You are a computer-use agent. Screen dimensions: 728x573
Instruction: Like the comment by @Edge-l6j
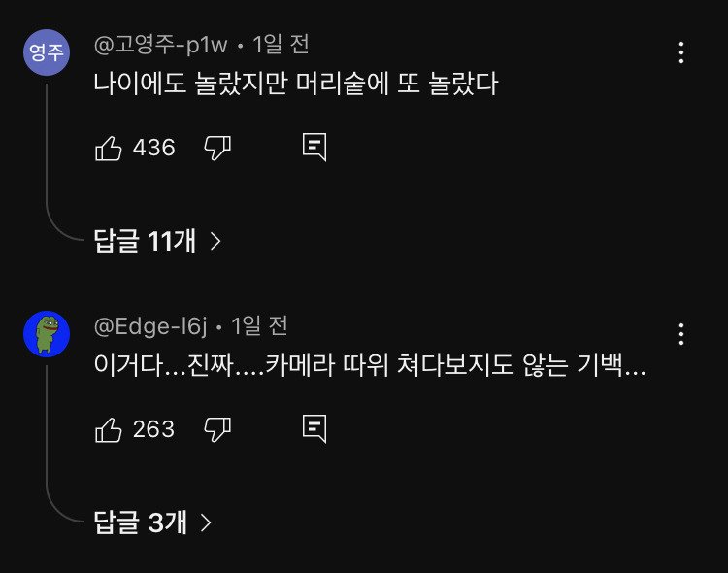pyautogui.click(x=108, y=429)
